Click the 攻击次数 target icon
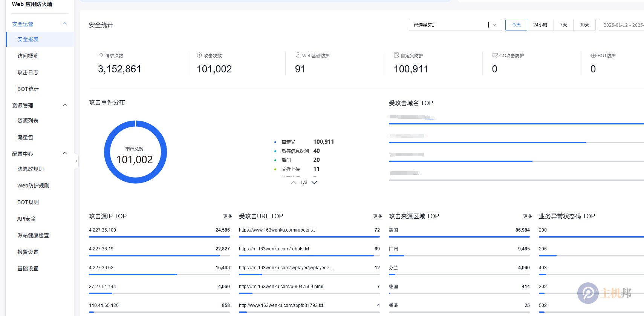 [199, 55]
